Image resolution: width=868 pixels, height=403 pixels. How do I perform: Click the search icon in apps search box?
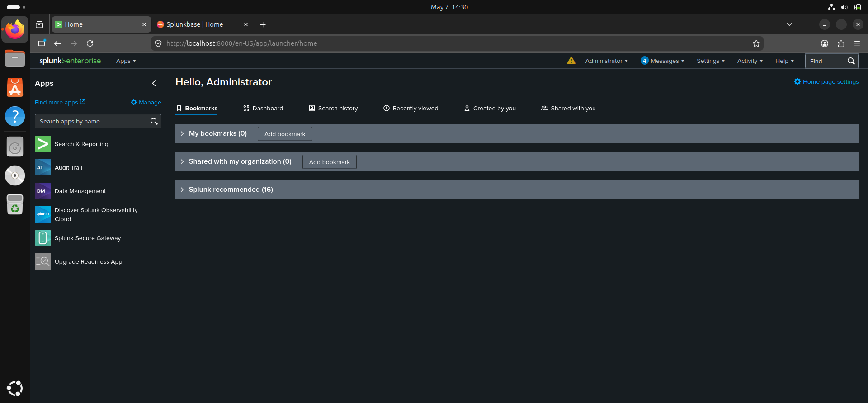pos(154,121)
